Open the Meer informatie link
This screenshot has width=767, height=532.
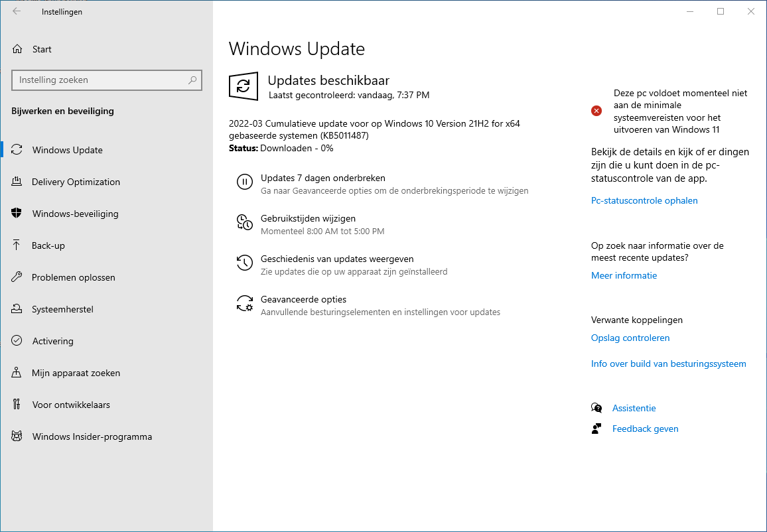point(624,275)
